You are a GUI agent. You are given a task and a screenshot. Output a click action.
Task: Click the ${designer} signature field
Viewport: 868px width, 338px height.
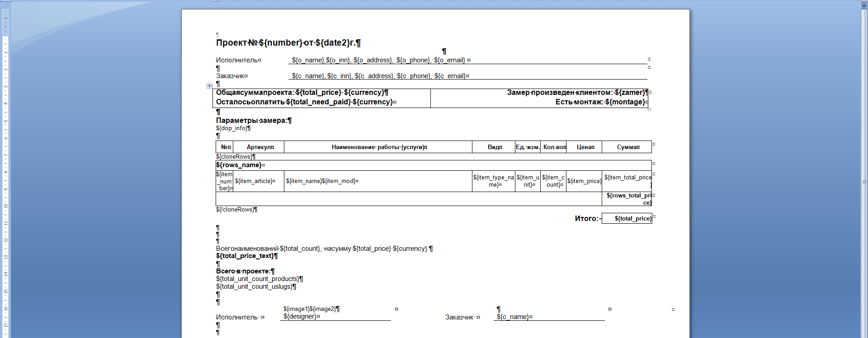[301, 317]
